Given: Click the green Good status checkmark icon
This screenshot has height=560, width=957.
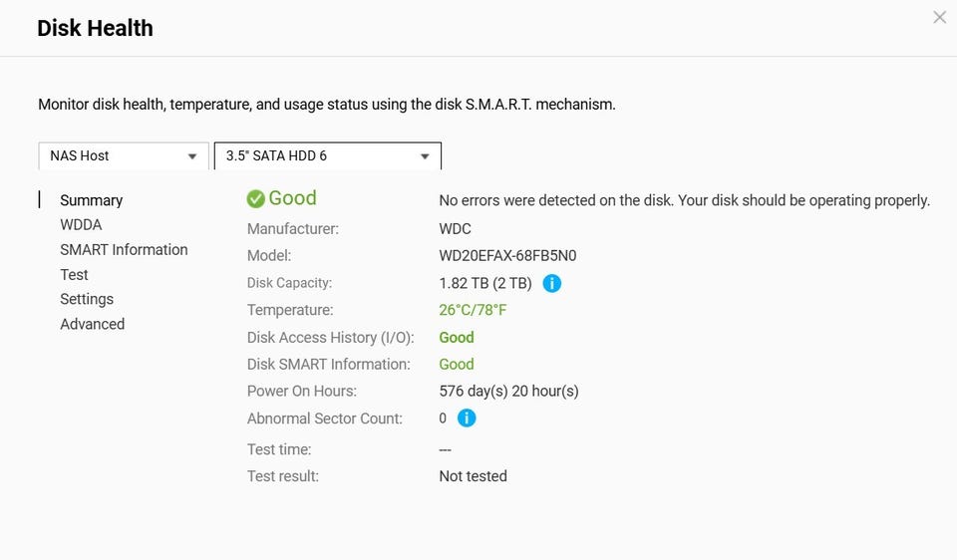Looking at the screenshot, I should (x=256, y=199).
